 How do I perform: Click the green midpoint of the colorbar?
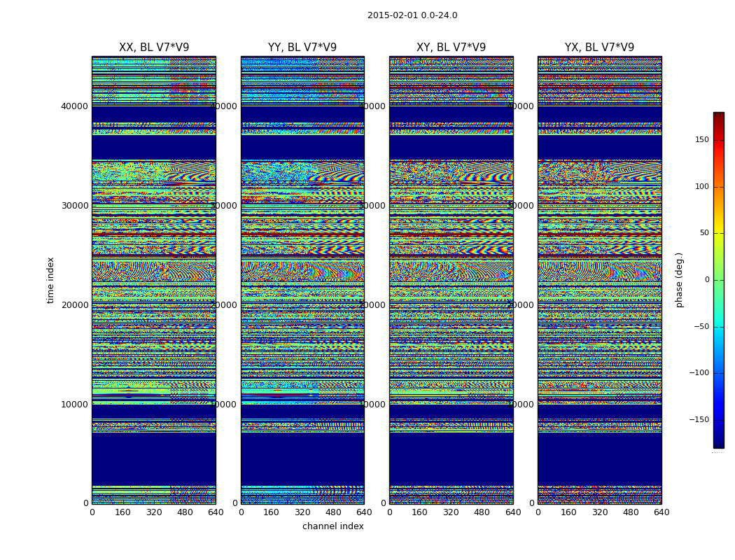point(718,280)
